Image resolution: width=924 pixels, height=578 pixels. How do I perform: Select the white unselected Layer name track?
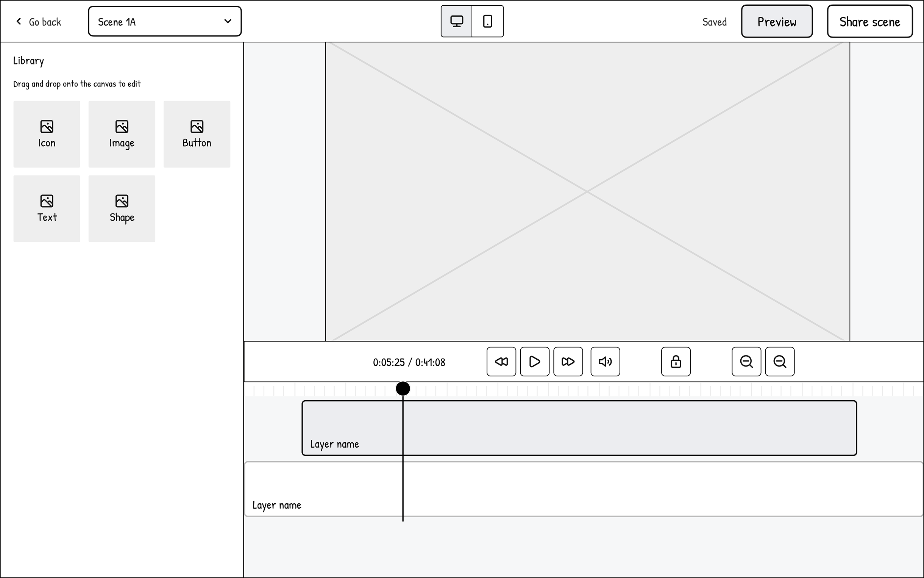coord(584,489)
